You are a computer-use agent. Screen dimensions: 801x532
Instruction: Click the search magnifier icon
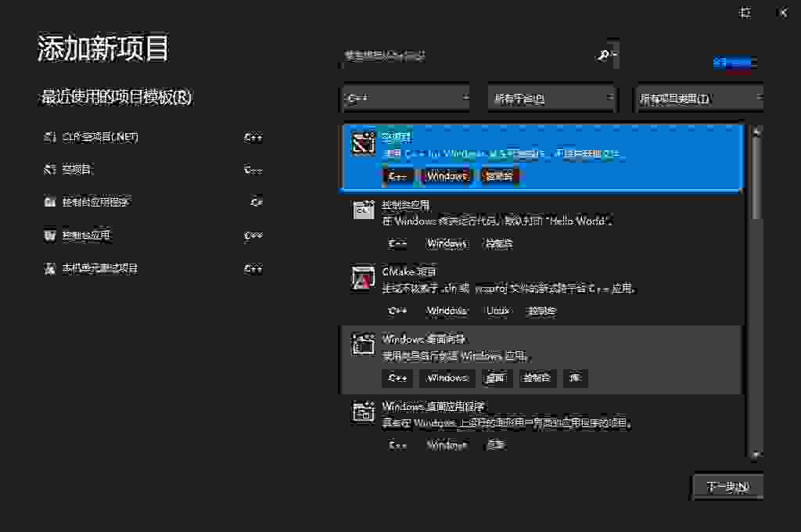tap(603, 56)
